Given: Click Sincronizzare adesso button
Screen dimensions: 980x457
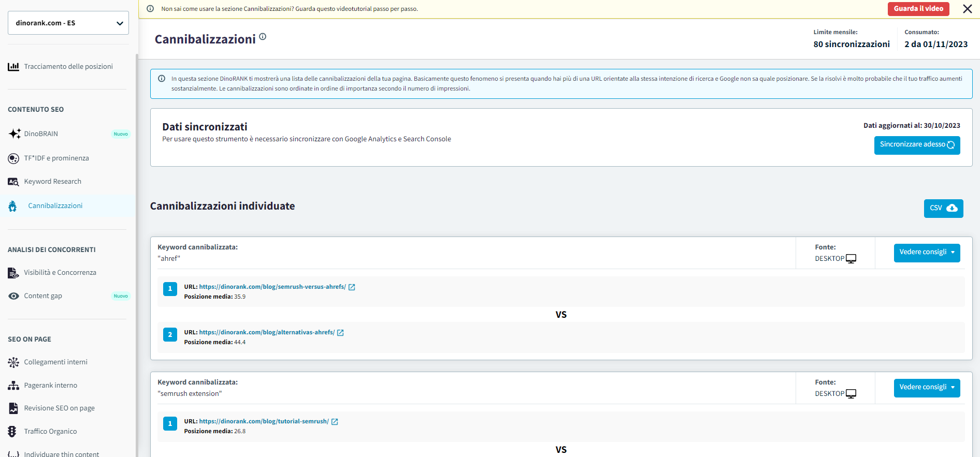Looking at the screenshot, I should click(x=917, y=145).
